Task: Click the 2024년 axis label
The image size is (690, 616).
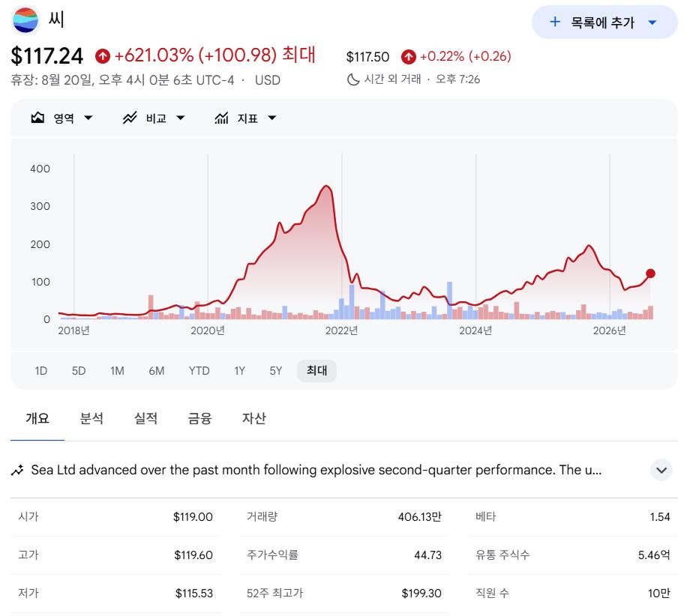Action: point(475,330)
